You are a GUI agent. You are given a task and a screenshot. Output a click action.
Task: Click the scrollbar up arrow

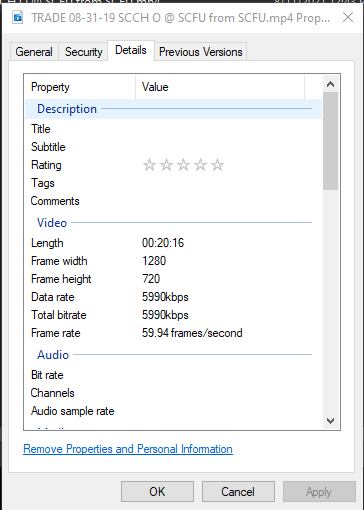pyautogui.click(x=330, y=84)
